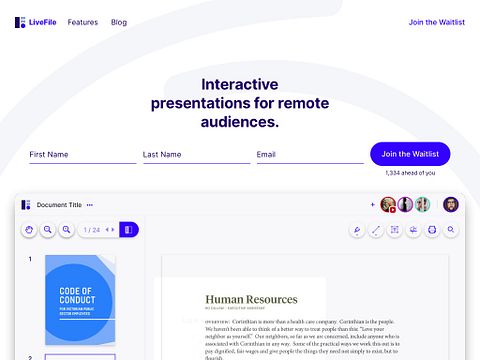The image size is (480, 360).
Task: Click the print document icon
Action: coord(432,230)
